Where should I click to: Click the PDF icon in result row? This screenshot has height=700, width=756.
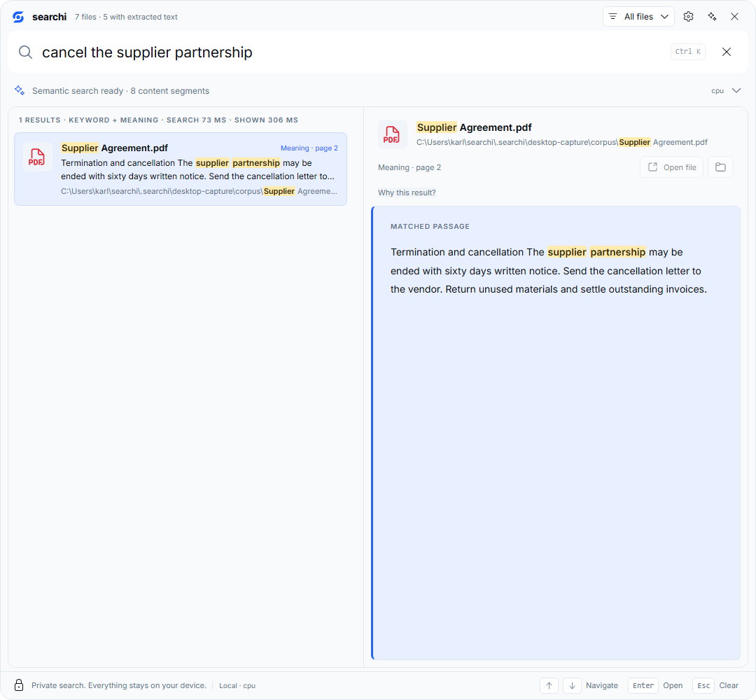point(37,157)
